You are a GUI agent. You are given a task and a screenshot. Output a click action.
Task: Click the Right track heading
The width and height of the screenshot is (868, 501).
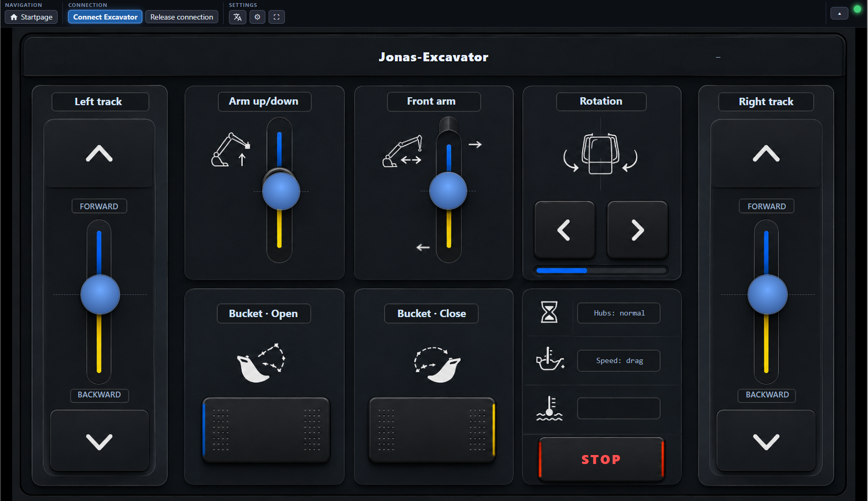pyautogui.click(x=766, y=101)
